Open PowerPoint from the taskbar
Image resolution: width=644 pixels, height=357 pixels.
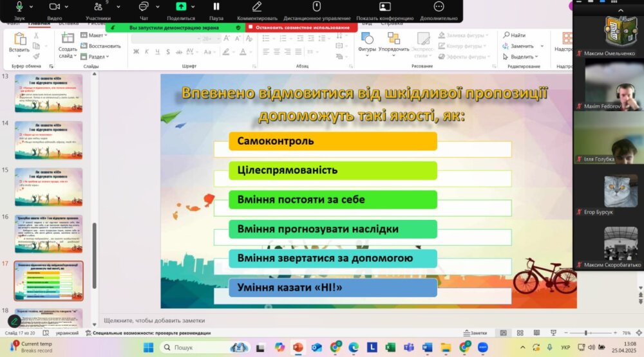pyautogui.click(x=298, y=347)
